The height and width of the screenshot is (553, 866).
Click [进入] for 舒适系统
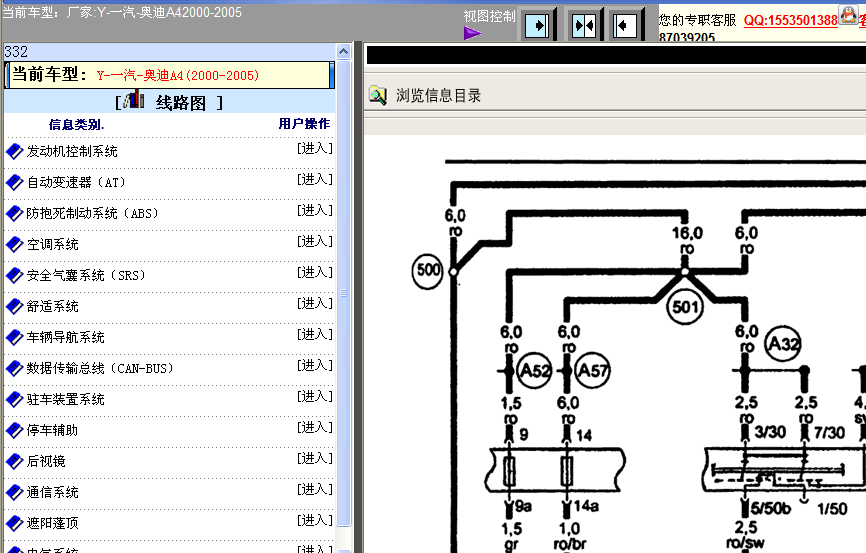coord(315,303)
